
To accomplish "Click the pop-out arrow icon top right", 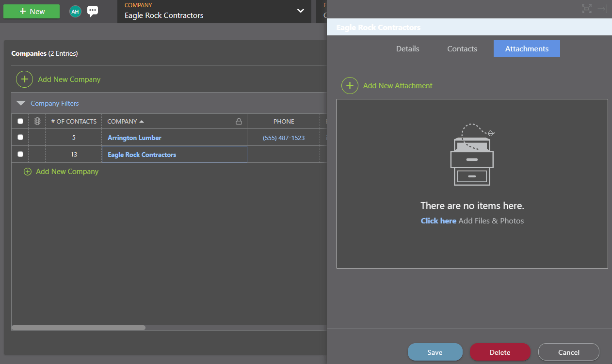I will [601, 9].
